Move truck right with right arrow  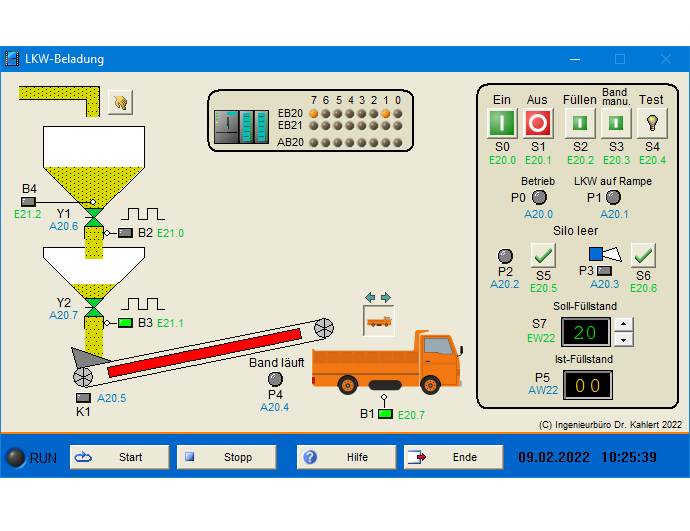click(x=386, y=297)
